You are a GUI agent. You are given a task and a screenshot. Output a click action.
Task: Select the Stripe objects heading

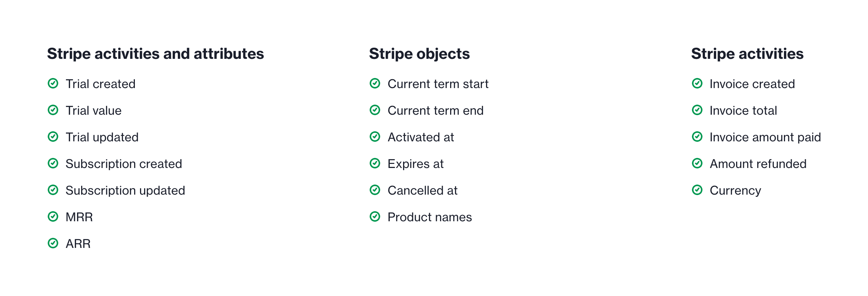(419, 54)
